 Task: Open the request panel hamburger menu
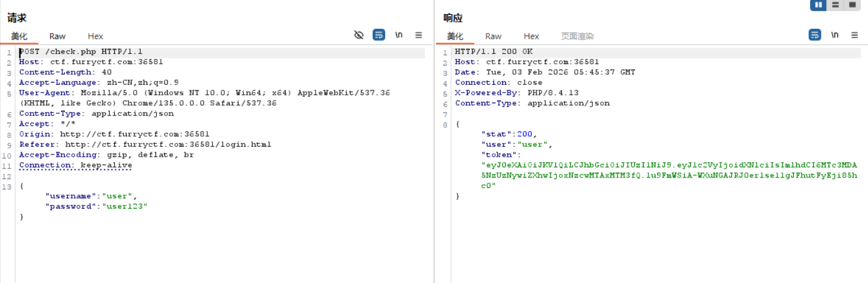coord(419,35)
